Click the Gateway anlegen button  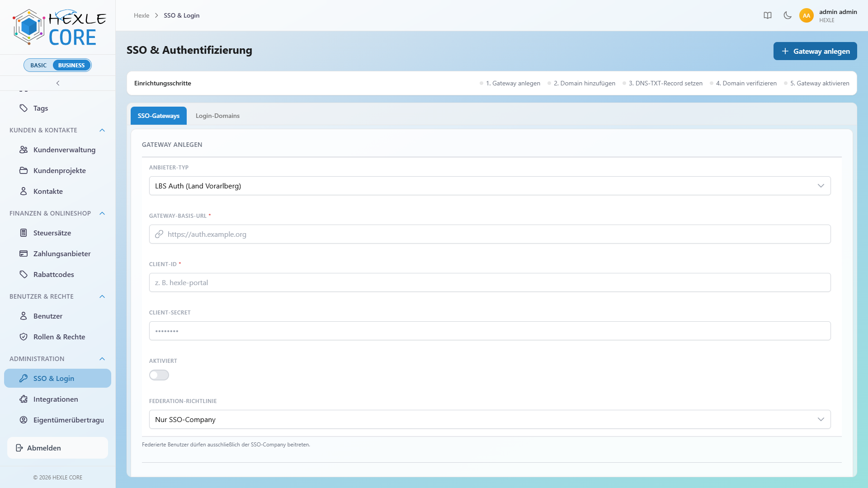[815, 51]
